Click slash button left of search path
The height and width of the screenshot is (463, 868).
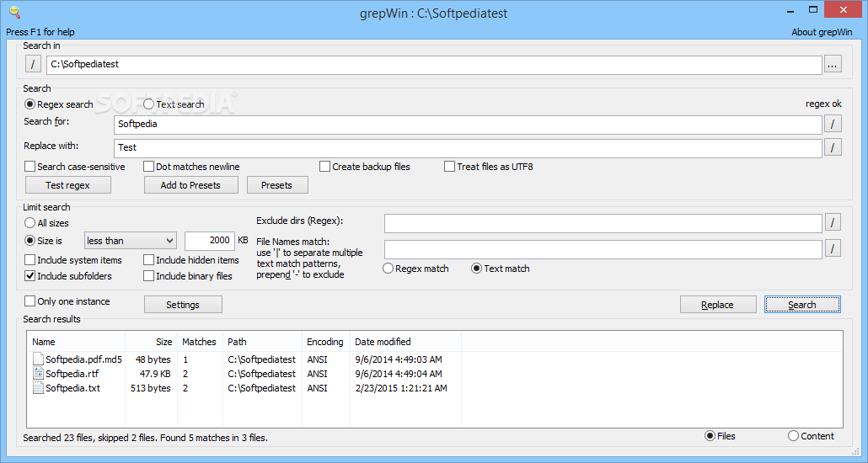33,64
